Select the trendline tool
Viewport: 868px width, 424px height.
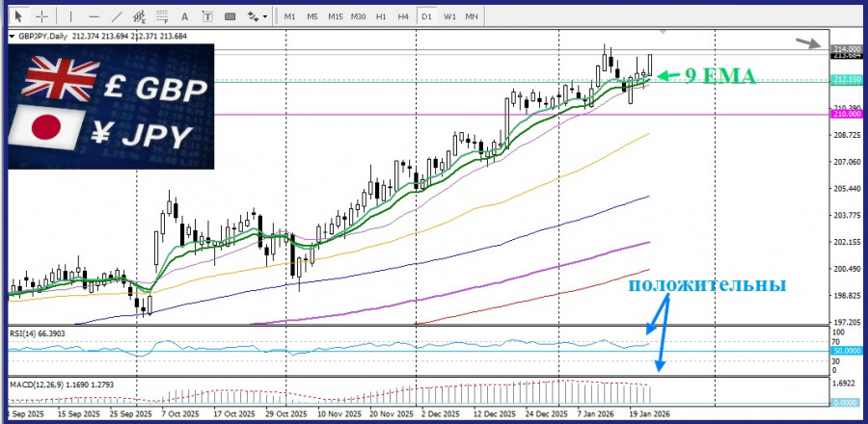click(x=117, y=16)
